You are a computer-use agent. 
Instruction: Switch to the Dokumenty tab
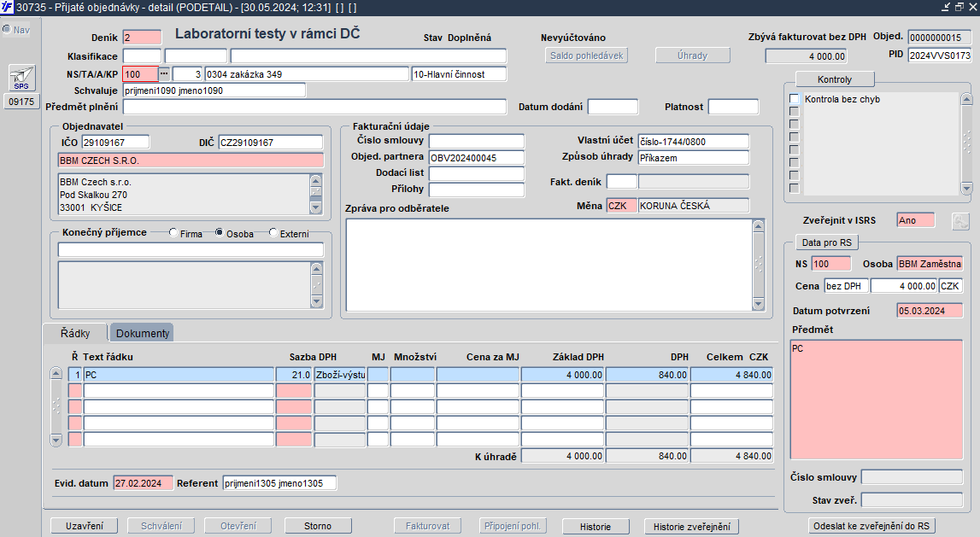pos(143,333)
